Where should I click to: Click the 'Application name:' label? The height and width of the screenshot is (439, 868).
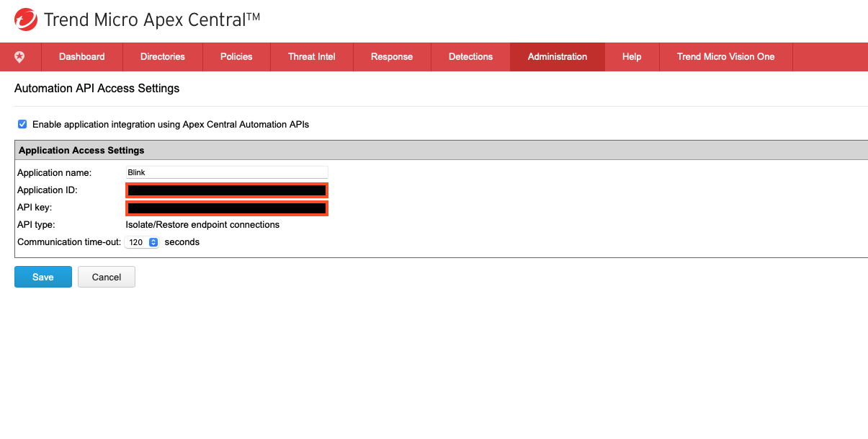[55, 173]
